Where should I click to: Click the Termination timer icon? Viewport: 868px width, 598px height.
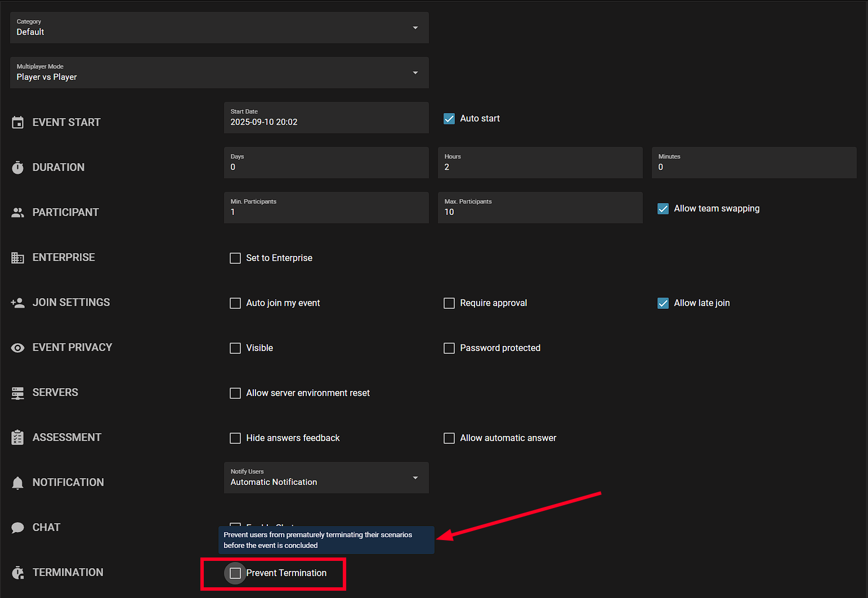click(x=18, y=572)
